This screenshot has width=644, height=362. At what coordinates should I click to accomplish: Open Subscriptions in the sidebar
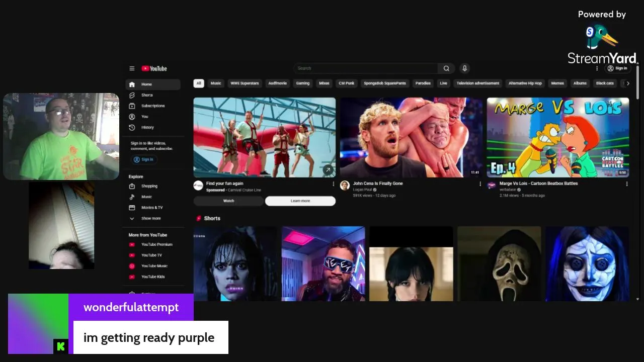click(153, 106)
